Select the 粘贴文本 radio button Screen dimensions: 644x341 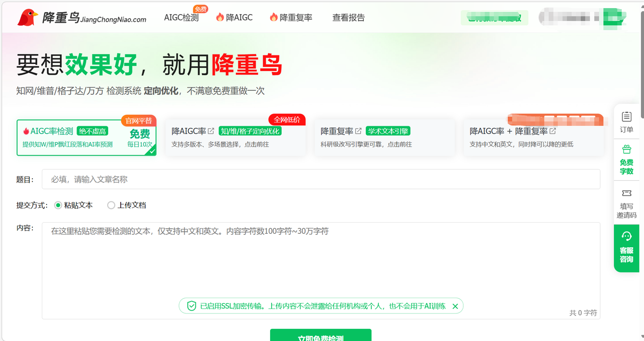point(58,205)
